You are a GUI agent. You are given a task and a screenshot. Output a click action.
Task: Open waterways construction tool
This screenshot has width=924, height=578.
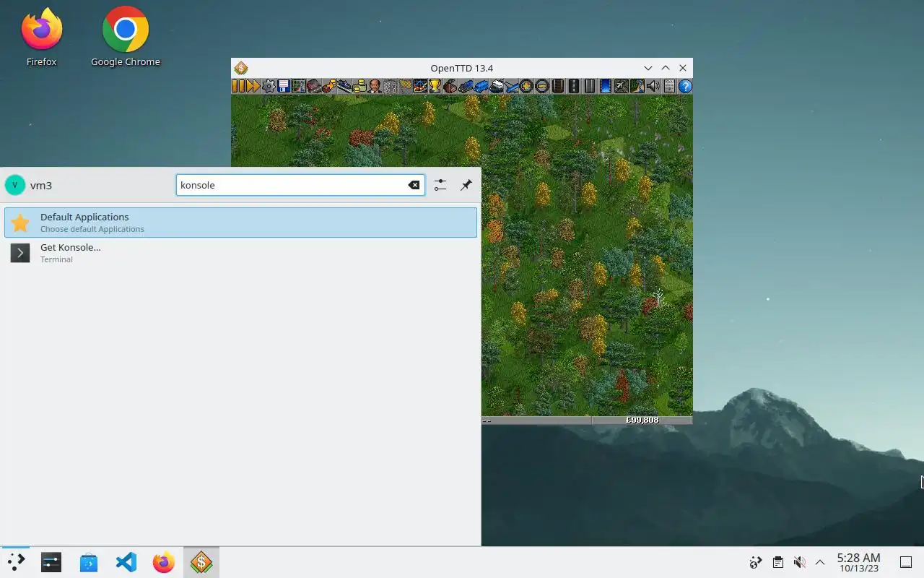(x=605, y=87)
